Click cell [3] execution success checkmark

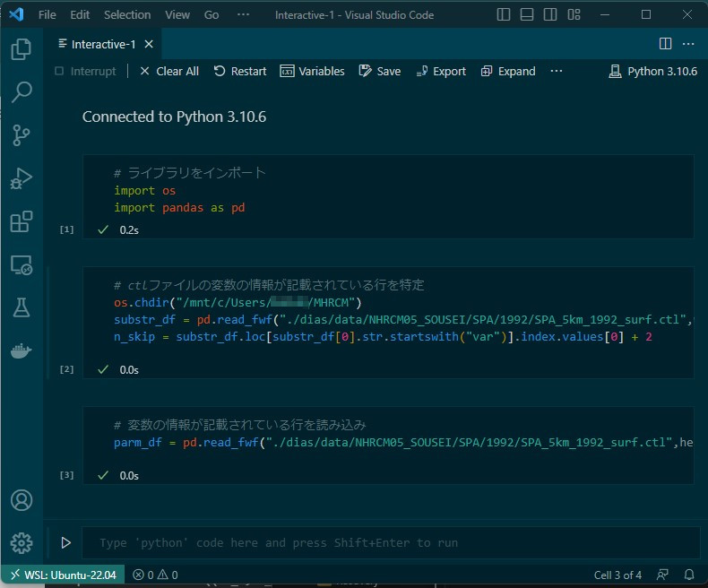[x=103, y=476]
